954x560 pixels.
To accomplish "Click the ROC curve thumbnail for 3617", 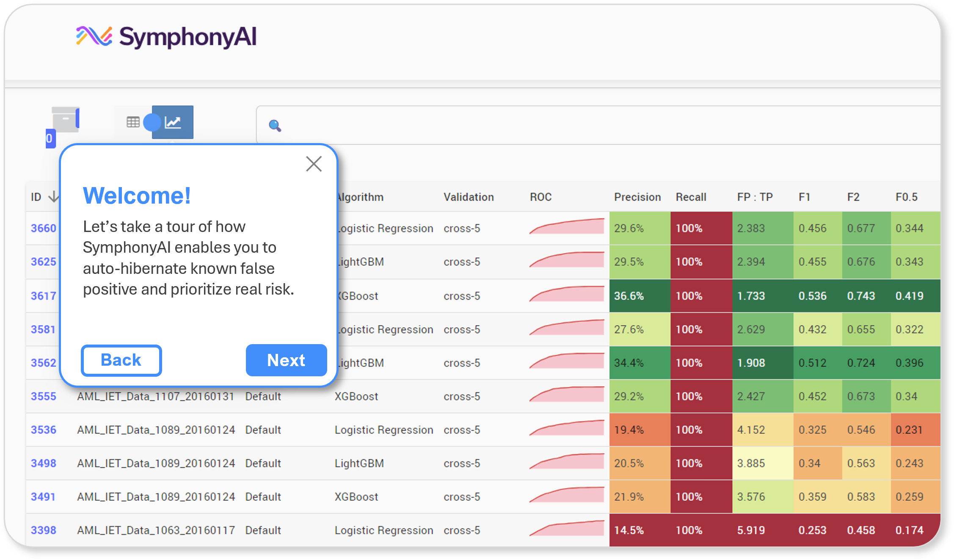I will tap(567, 294).
